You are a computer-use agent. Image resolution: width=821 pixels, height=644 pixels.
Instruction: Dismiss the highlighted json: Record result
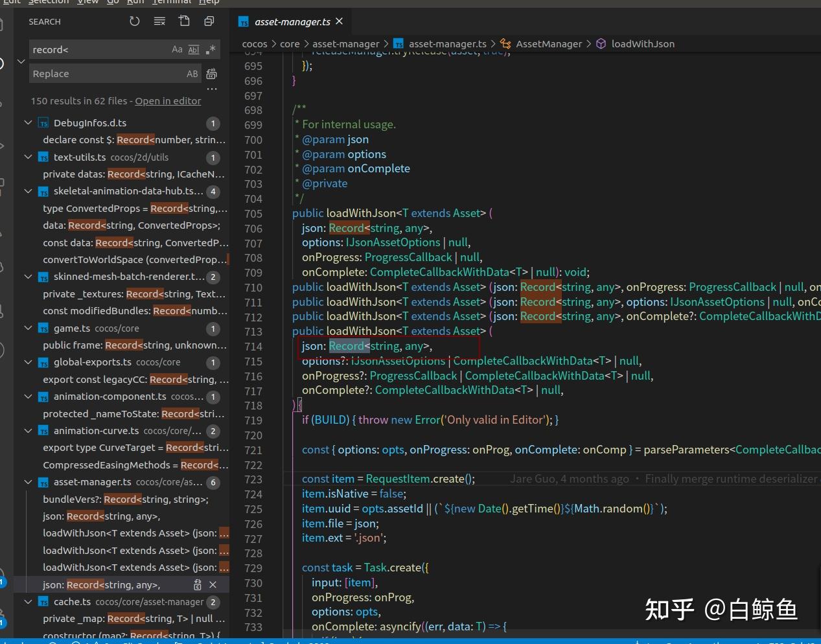point(213,585)
